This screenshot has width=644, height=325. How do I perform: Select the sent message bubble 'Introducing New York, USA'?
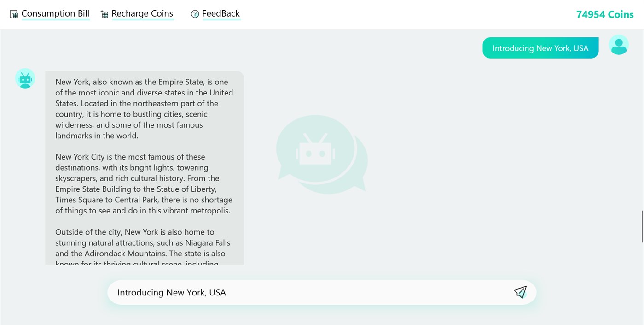pyautogui.click(x=540, y=48)
